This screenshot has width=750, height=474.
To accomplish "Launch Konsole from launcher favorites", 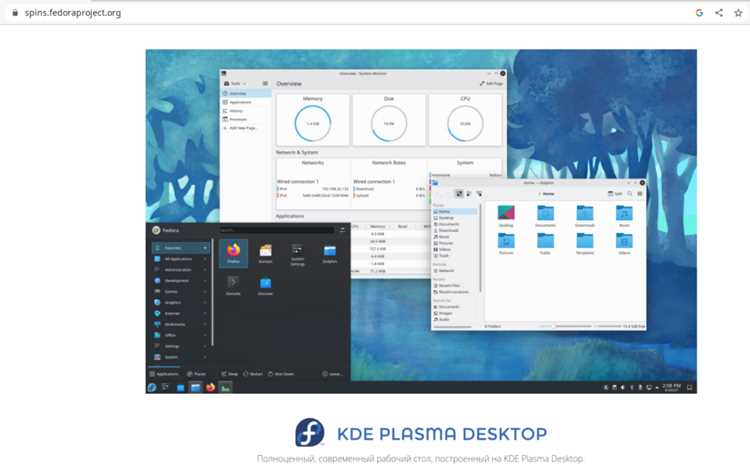I will 233,285.
